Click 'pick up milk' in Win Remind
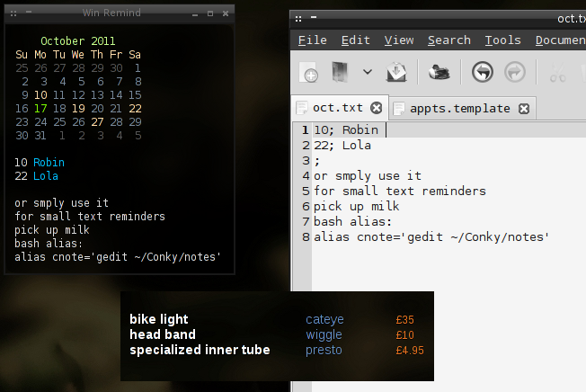This screenshot has height=392, width=586. click(x=52, y=230)
